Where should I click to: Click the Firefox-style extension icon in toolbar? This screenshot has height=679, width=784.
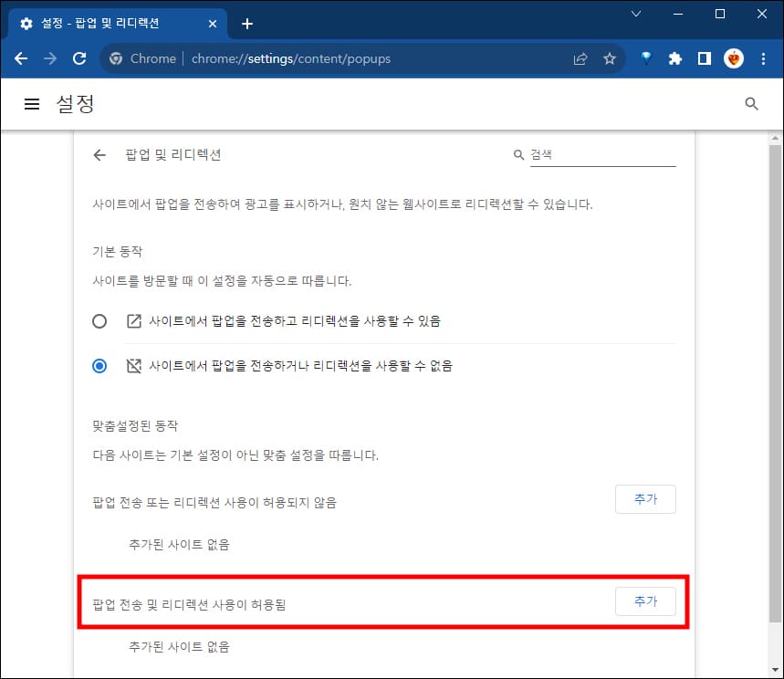(x=733, y=57)
